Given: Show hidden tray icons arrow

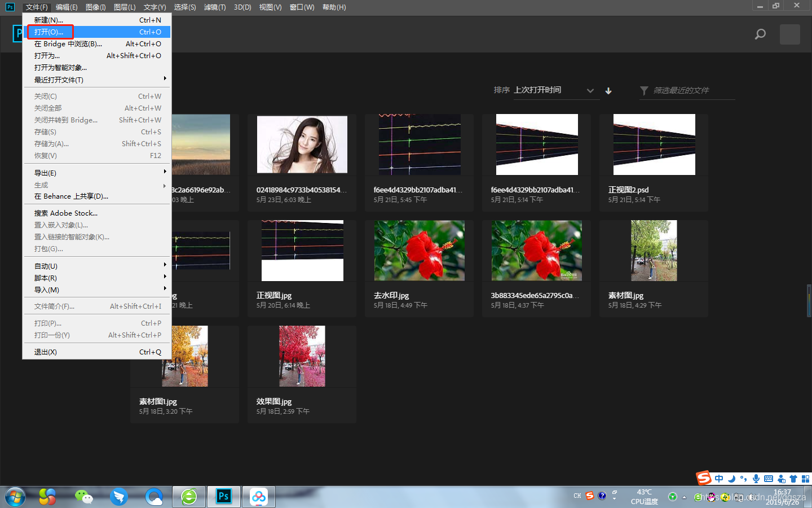Looking at the screenshot, I should click(684, 497).
